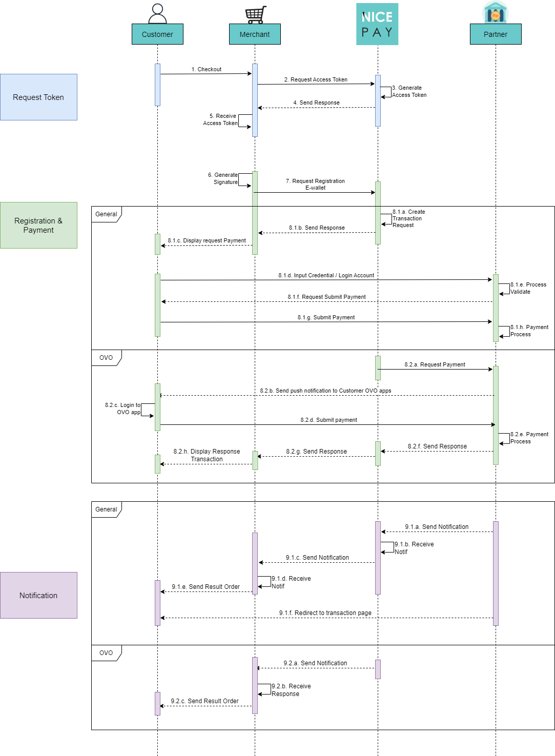
Task: Click the purple Notification phase box
Action: point(38,596)
